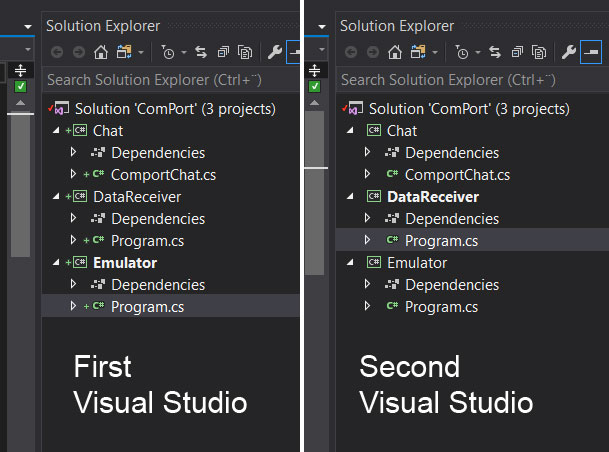
Task: Click Forward arrow in second Solution Explorer toolbar
Action: tap(373, 52)
